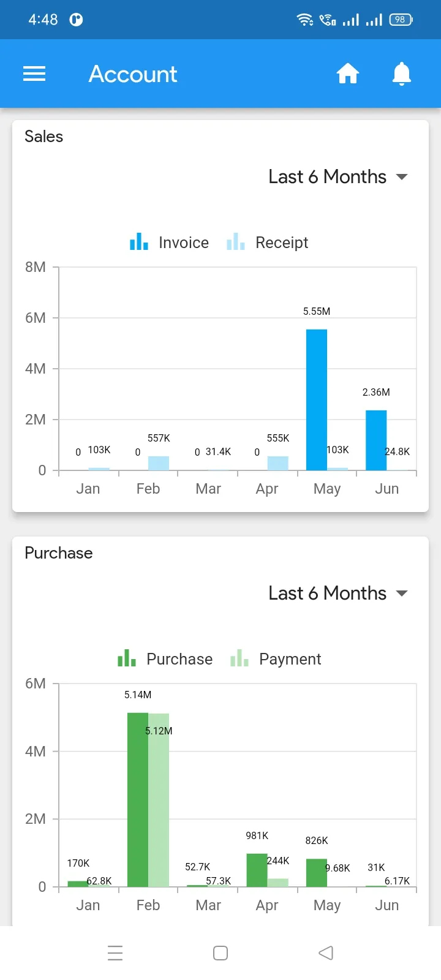Viewport: 441px width, 980px height.
Task: Select the May 826K purchase bar
Action: point(317,873)
